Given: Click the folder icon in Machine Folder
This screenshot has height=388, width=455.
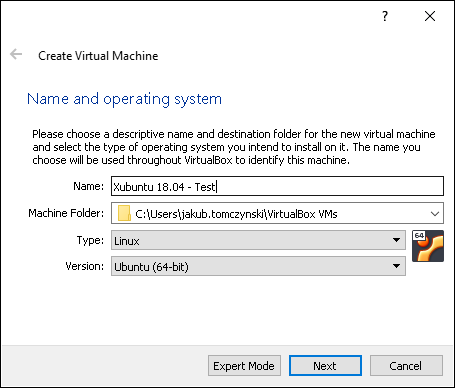Looking at the screenshot, I should (x=124, y=213).
